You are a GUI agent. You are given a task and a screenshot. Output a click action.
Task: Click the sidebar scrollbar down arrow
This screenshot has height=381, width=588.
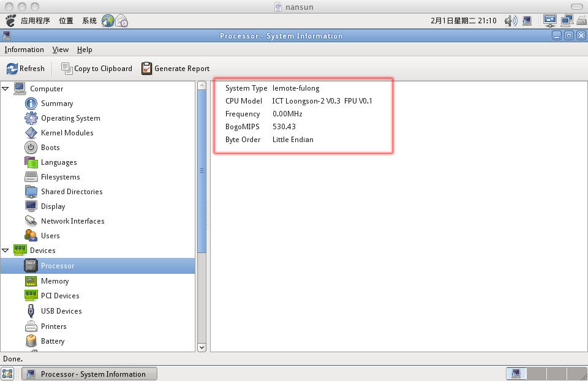coord(202,347)
